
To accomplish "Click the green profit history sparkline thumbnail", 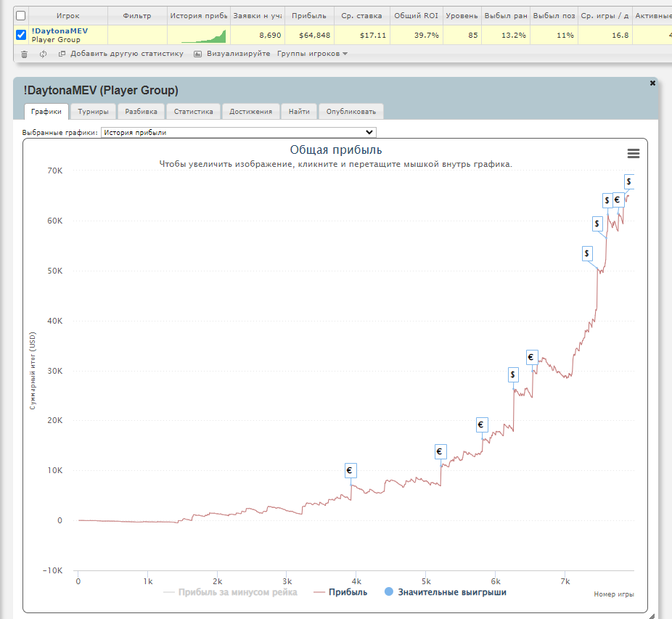I will coord(204,36).
